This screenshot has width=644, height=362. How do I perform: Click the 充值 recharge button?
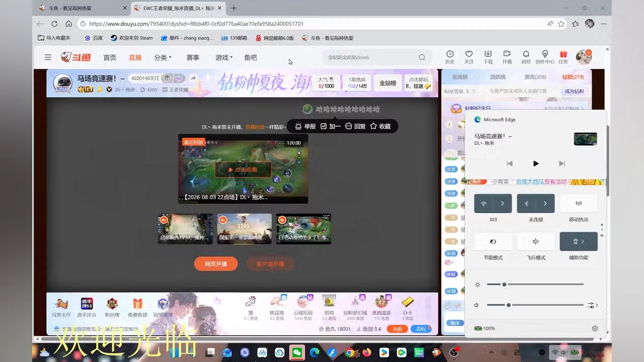[x=397, y=329]
